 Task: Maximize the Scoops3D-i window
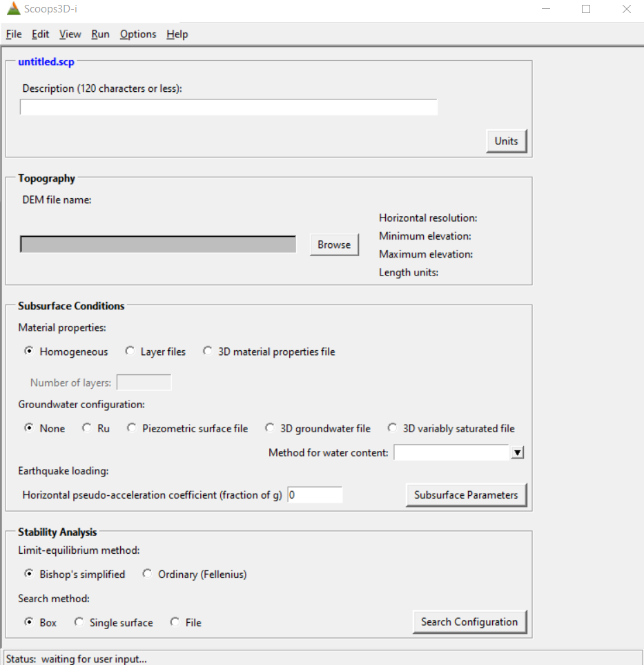[x=586, y=9]
